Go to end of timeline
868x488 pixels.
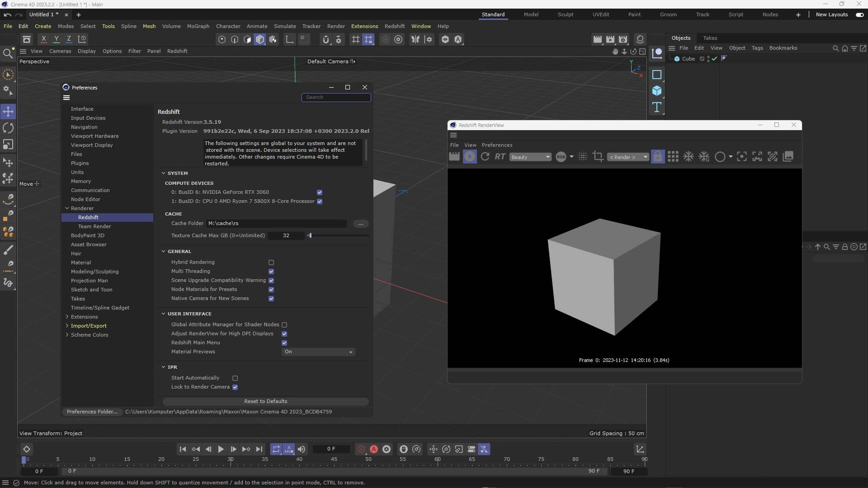[259, 449]
